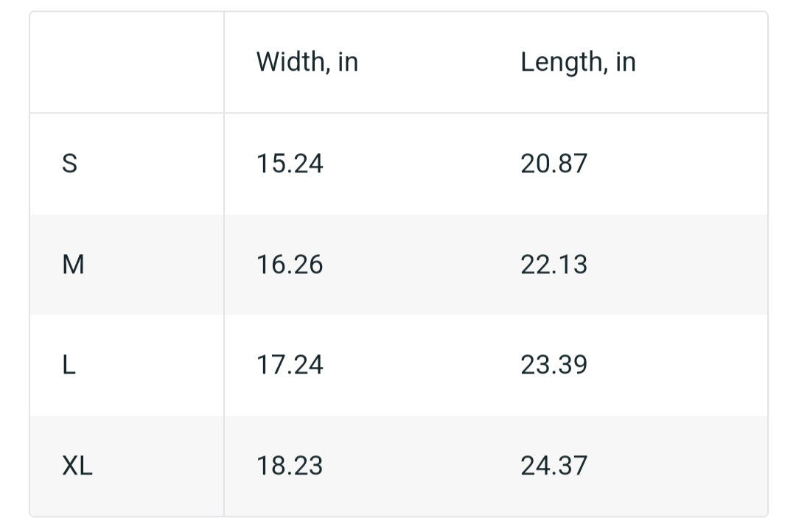The height and width of the screenshot is (532, 796).
Task: Click the white L row background
Action: (x=399, y=365)
